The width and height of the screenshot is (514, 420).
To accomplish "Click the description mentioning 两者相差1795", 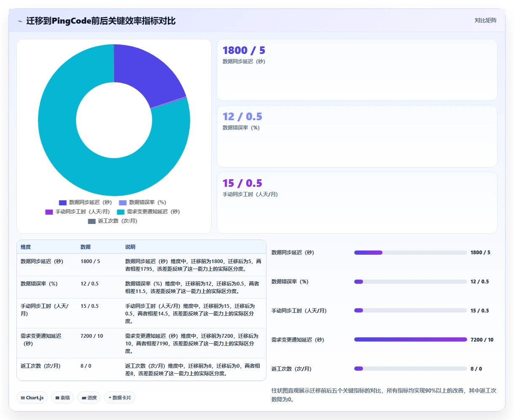I will coord(193,265).
